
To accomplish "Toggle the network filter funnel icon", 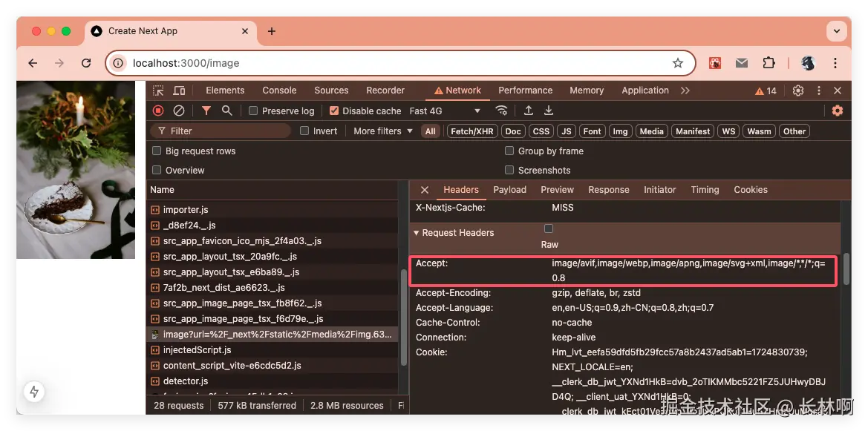I will coord(206,111).
